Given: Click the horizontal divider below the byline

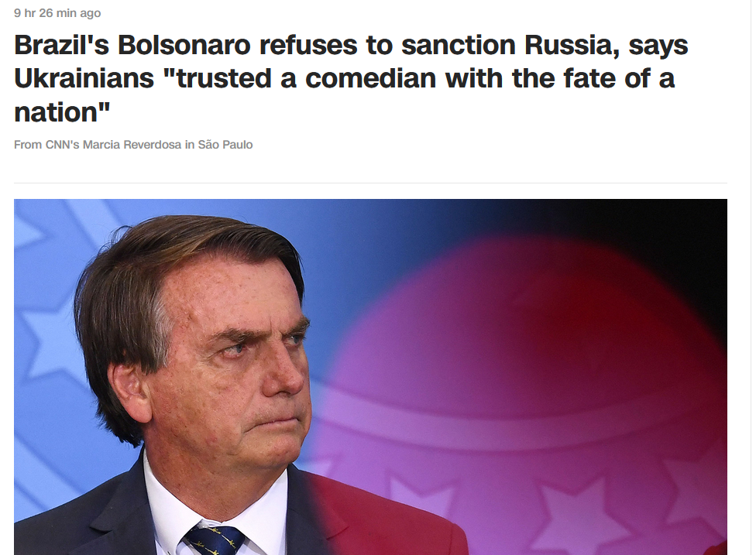Looking at the screenshot, I should coord(370,183).
